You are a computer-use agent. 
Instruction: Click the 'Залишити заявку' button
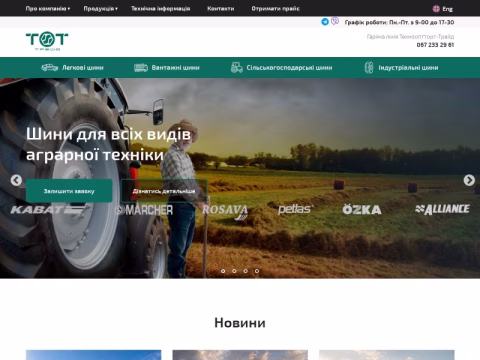tap(69, 191)
